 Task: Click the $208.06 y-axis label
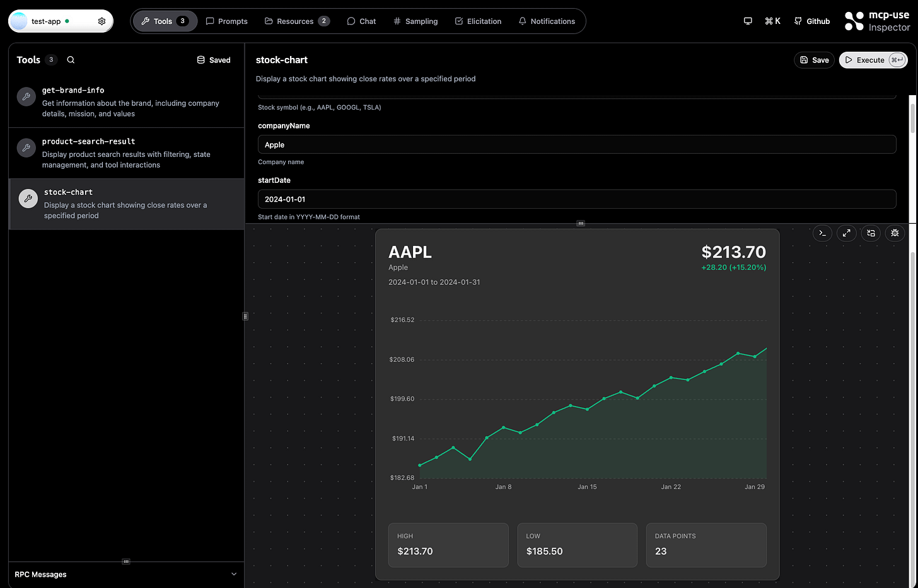(402, 360)
